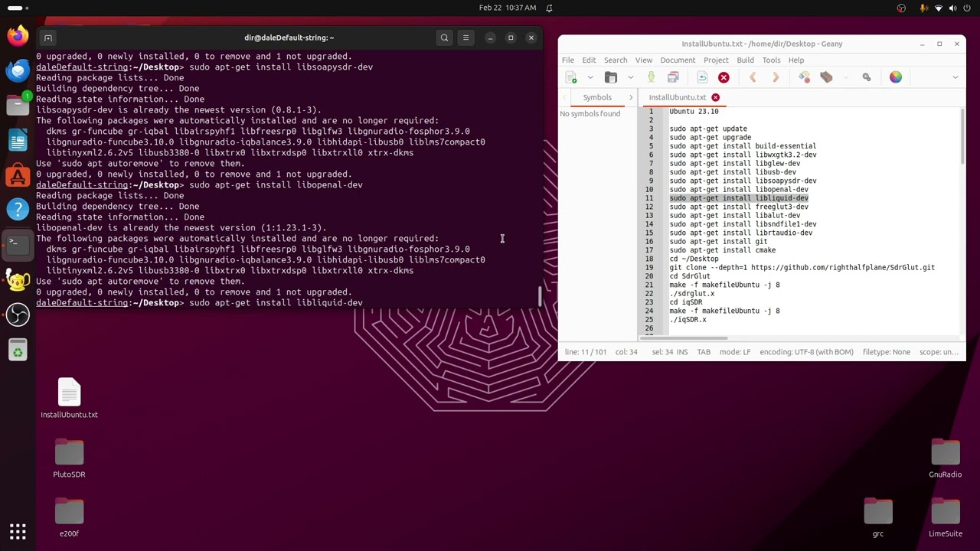Click the terminal new tab icon
Viewport: 980px width, 551px height.
tap(47, 37)
